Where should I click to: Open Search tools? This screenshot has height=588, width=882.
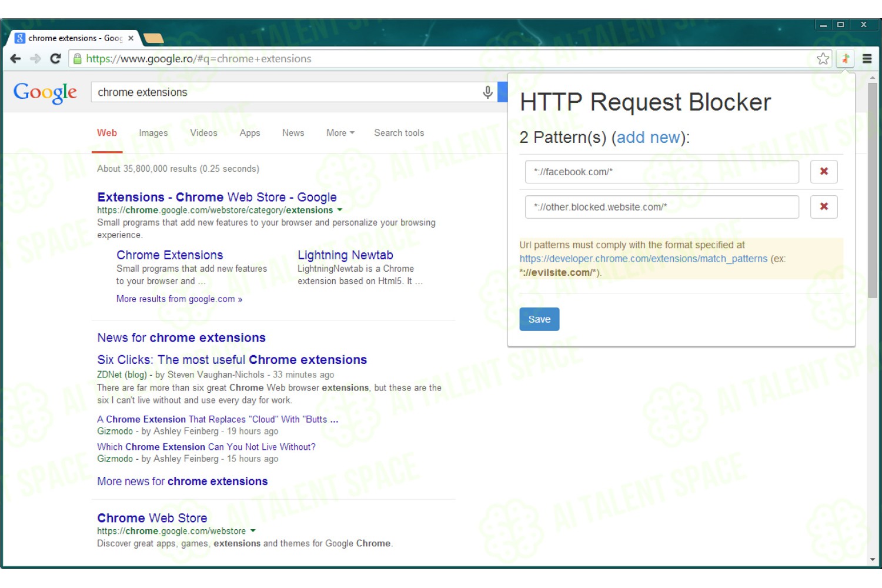coord(399,133)
